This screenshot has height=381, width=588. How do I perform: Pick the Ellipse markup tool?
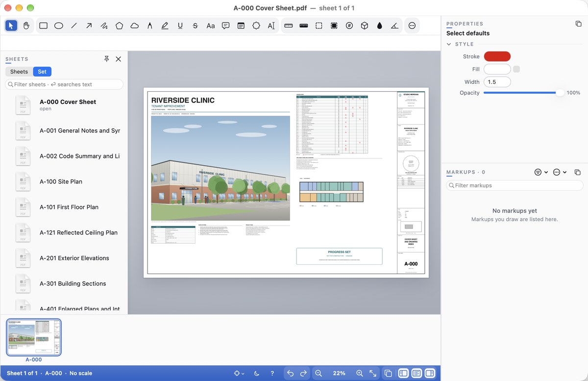58,25
